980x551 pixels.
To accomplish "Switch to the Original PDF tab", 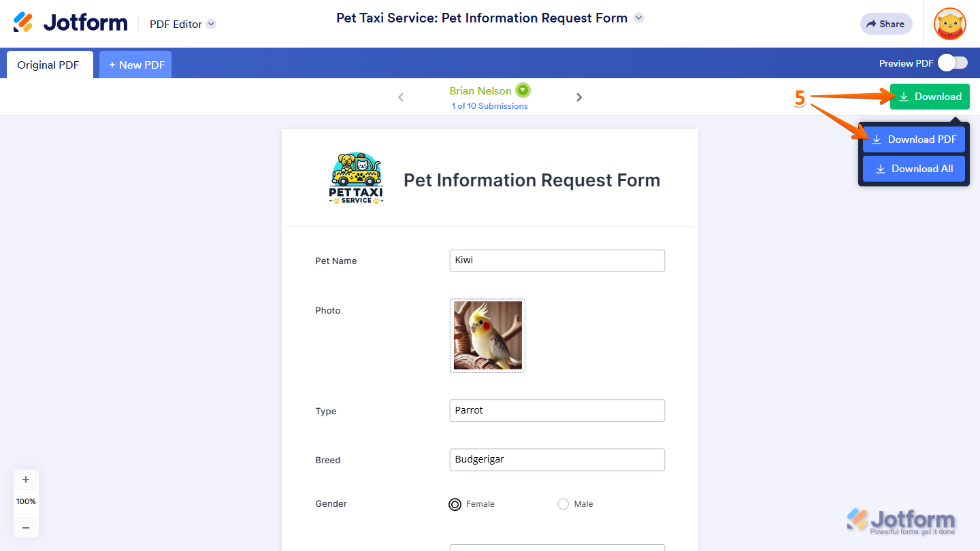I will (48, 65).
